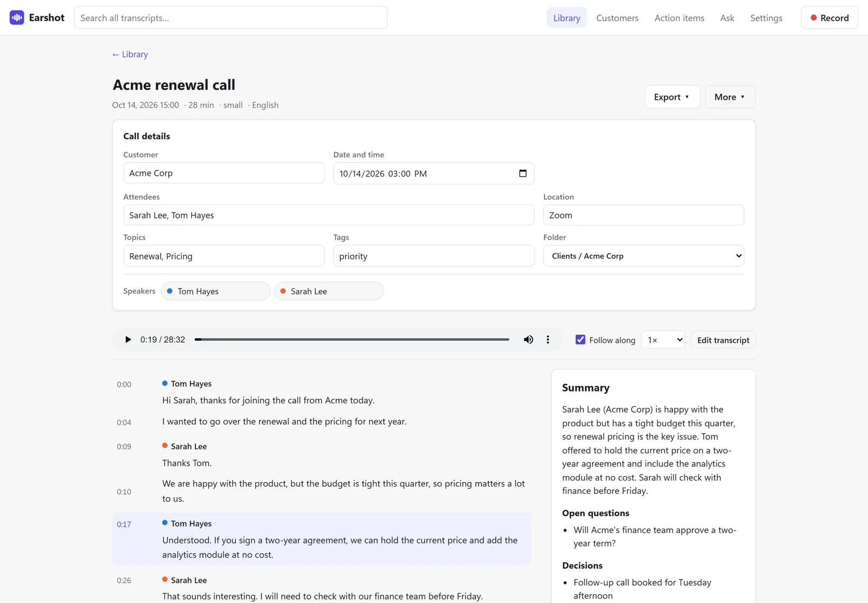868x603 pixels.
Task: Click the Date and time field
Action: pyautogui.click(x=433, y=174)
